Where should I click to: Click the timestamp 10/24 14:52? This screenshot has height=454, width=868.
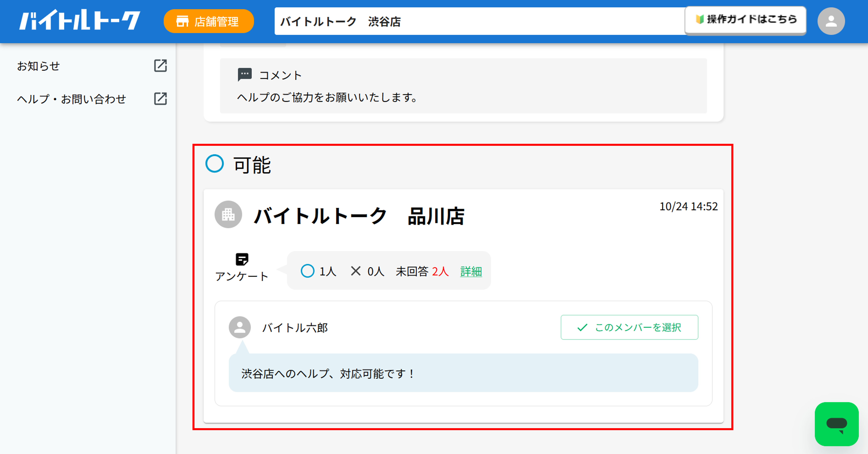pyautogui.click(x=688, y=206)
